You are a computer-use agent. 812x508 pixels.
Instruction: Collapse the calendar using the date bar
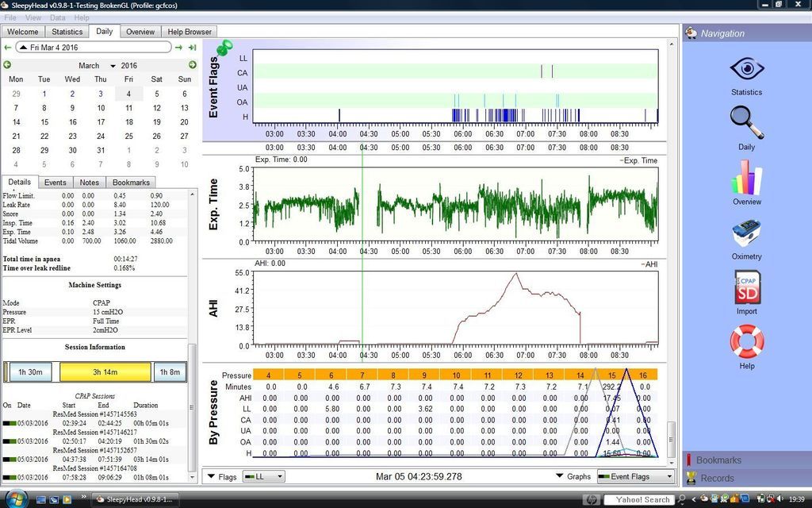(94, 47)
